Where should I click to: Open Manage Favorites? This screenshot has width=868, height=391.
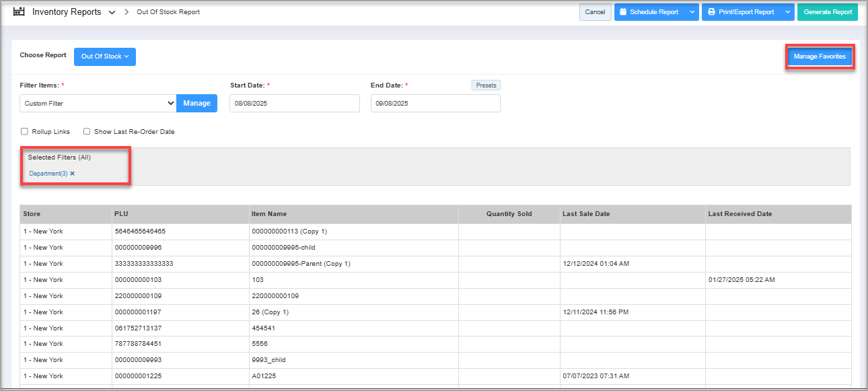click(820, 57)
